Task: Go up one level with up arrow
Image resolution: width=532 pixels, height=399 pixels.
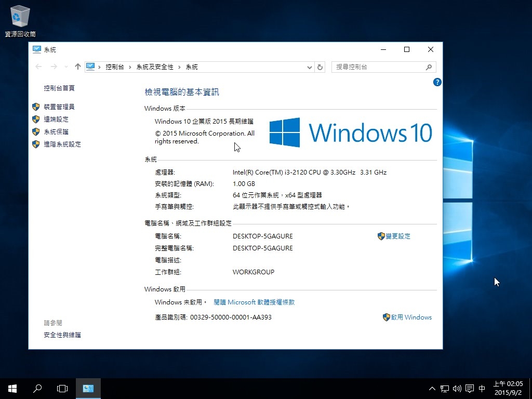Action: [78, 67]
